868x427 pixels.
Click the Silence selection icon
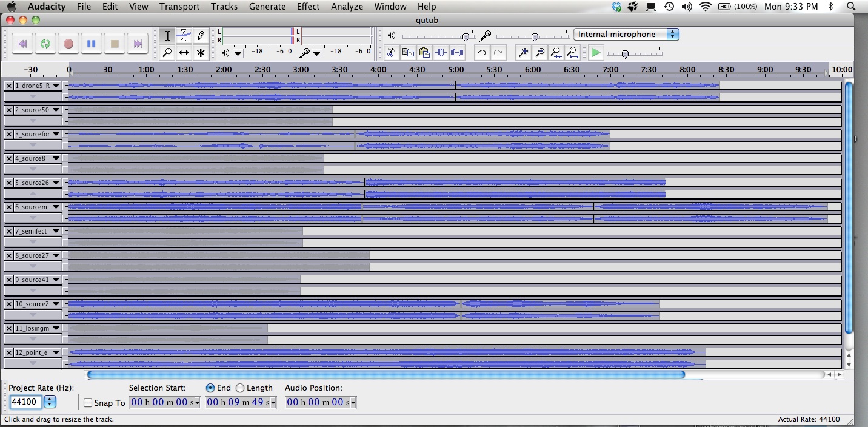point(457,52)
